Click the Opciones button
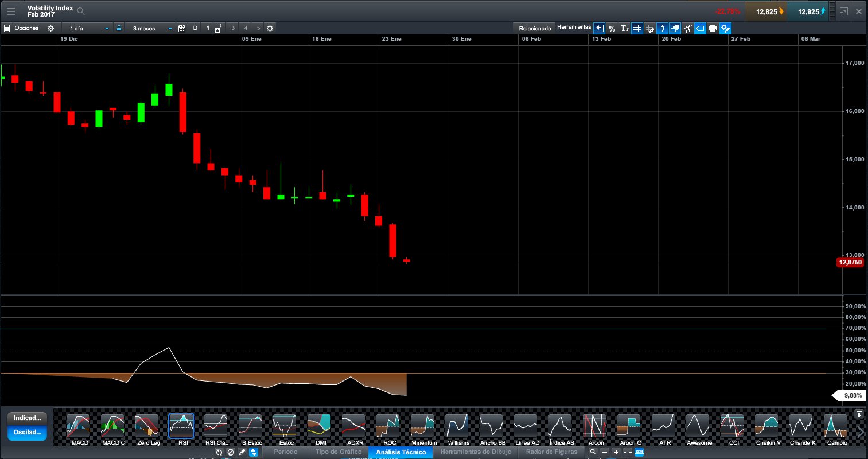The width and height of the screenshot is (868, 459). tap(27, 28)
